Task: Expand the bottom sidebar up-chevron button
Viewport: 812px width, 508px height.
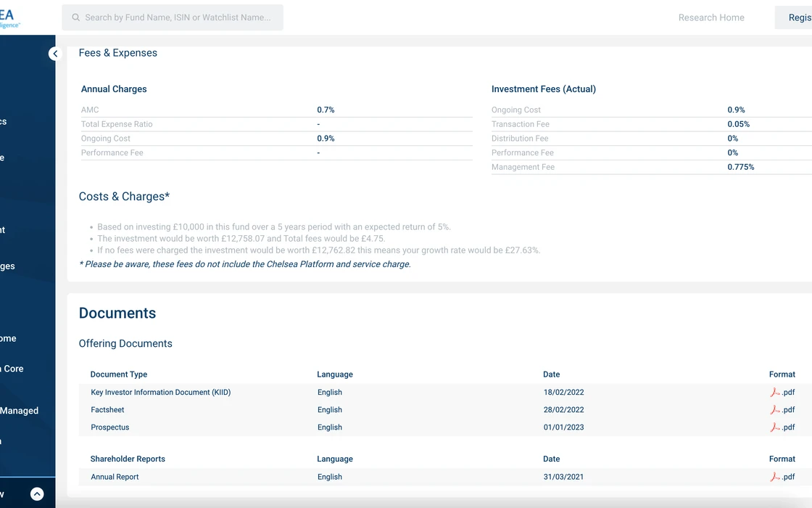Action: 37,494
